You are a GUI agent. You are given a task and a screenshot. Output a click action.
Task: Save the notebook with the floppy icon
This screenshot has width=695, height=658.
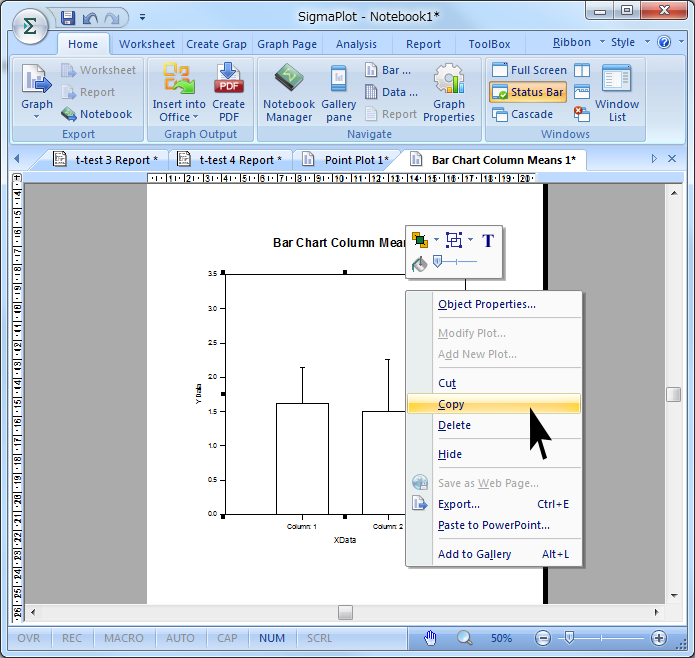point(68,18)
